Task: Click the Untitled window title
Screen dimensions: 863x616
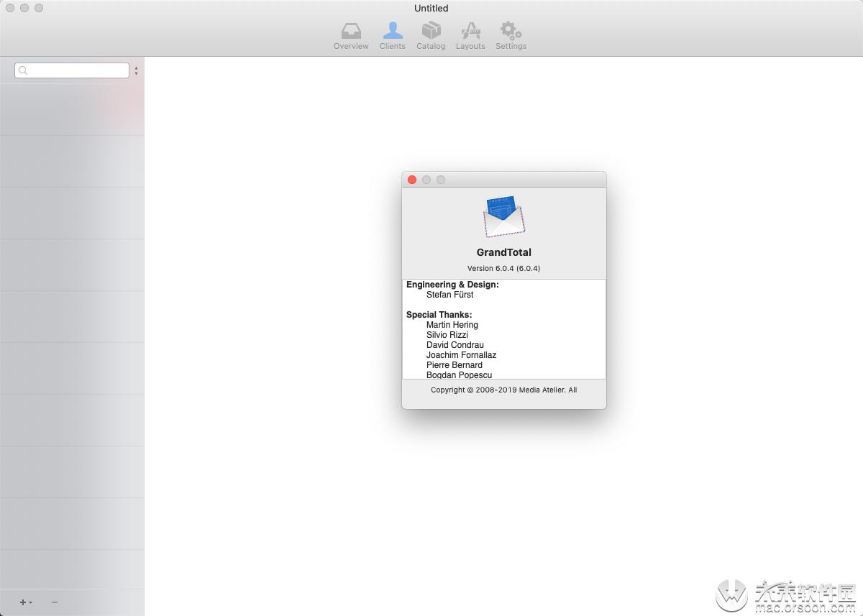Action: tap(431, 9)
